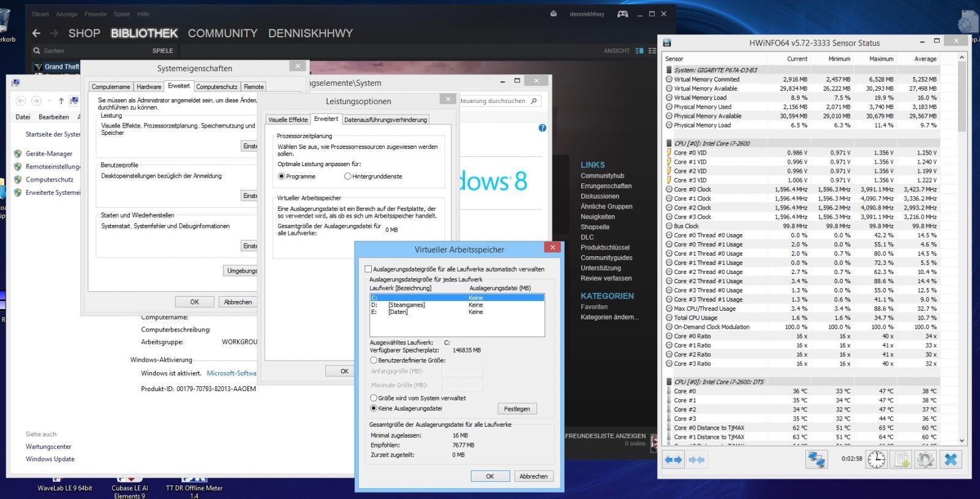The height and width of the screenshot is (499, 980).
Task: Open the WaveLab LE 9 64bit shortcut
Action: [x=65, y=484]
